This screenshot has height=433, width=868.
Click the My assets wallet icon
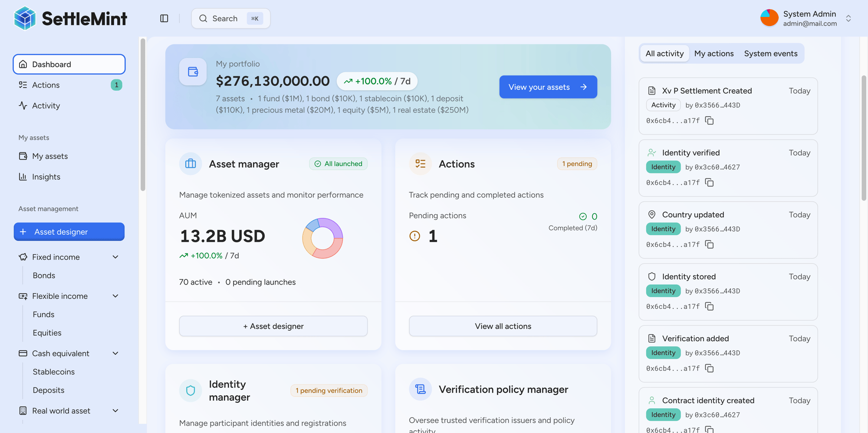point(23,156)
